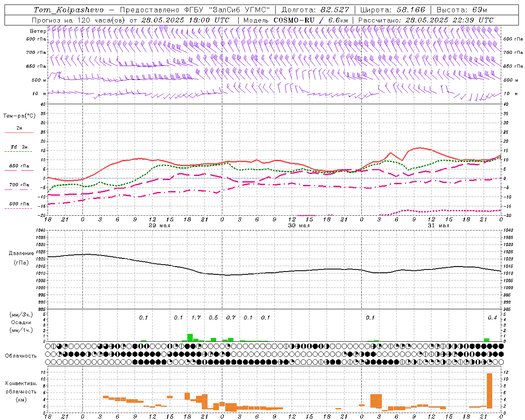Click the '0.5' precipitation amount value
The width and height of the screenshot is (525, 420).
coord(213,317)
